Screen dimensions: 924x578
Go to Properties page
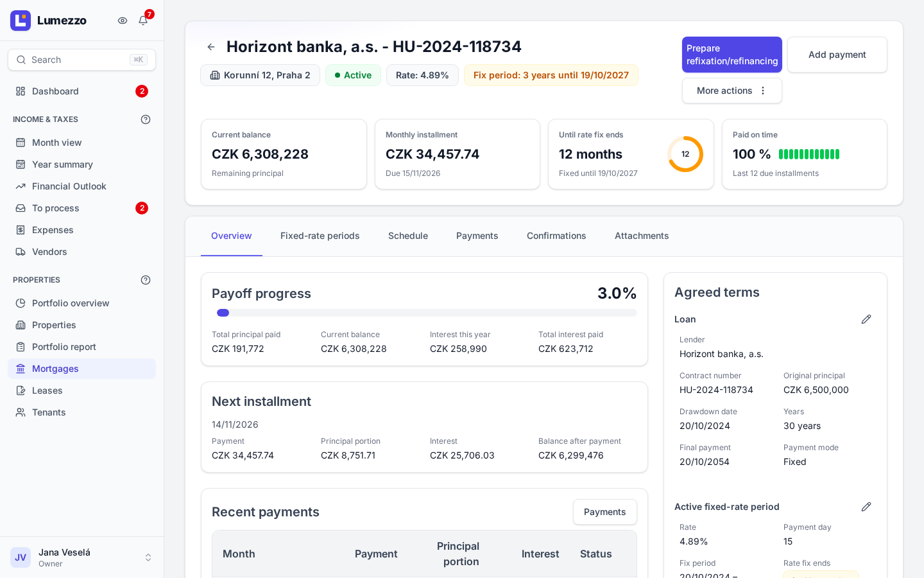pyautogui.click(x=81, y=325)
